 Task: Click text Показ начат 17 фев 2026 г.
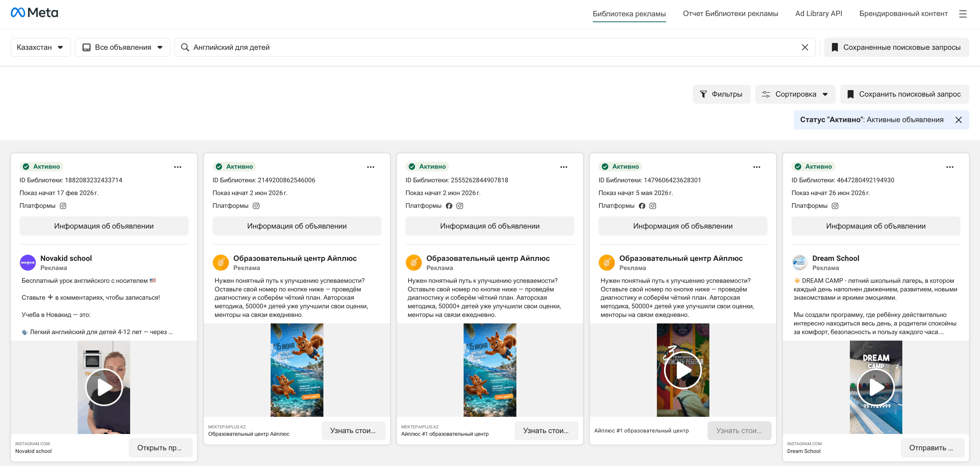(59, 193)
